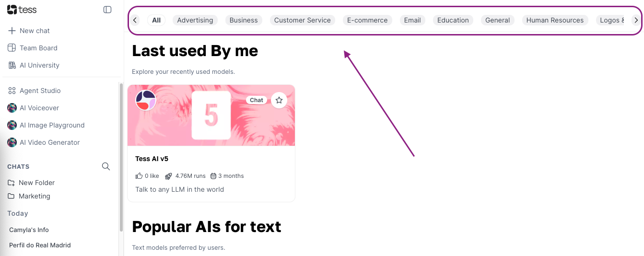
Task: Select the E-commerce category filter
Action: click(367, 20)
